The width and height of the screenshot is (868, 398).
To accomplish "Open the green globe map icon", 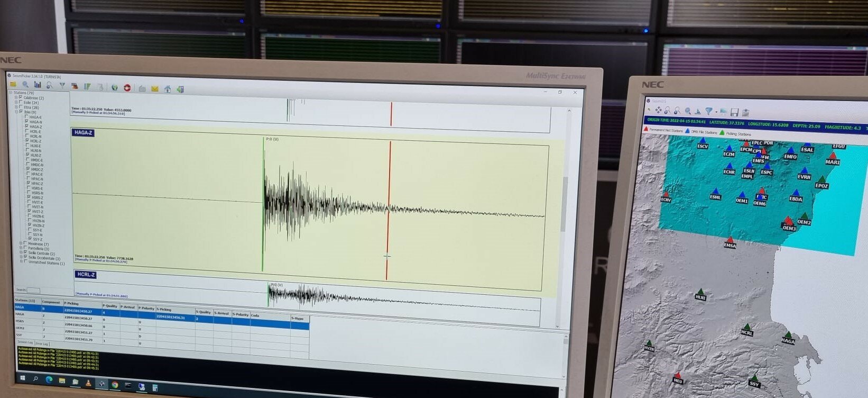I will (x=114, y=87).
